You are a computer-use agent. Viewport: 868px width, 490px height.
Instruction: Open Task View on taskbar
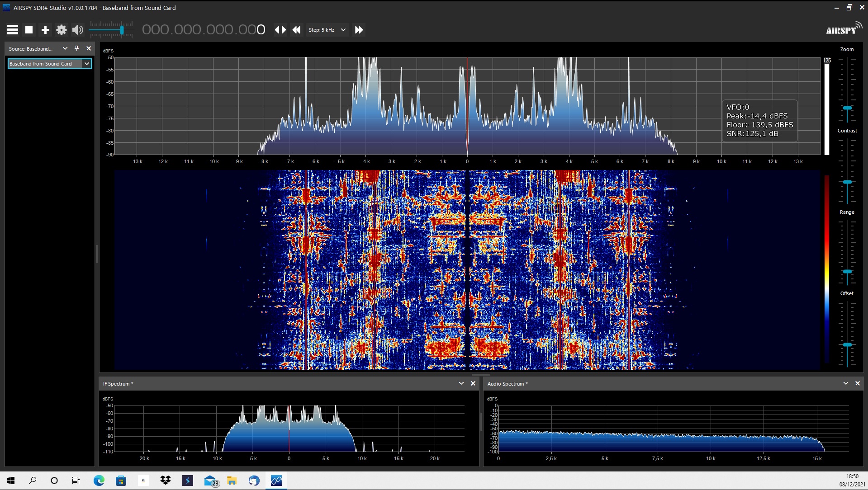coord(76,481)
